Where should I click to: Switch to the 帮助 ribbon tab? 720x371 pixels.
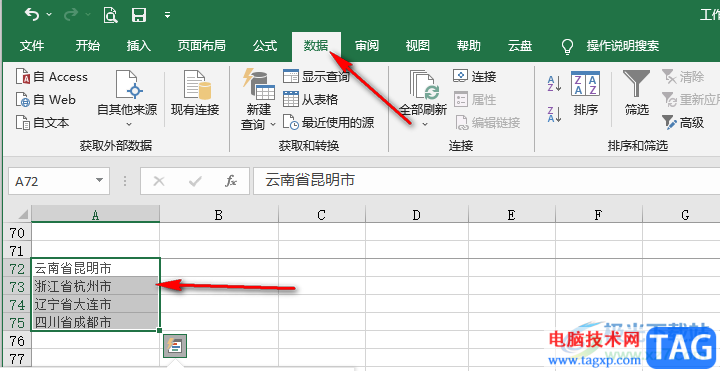point(469,46)
